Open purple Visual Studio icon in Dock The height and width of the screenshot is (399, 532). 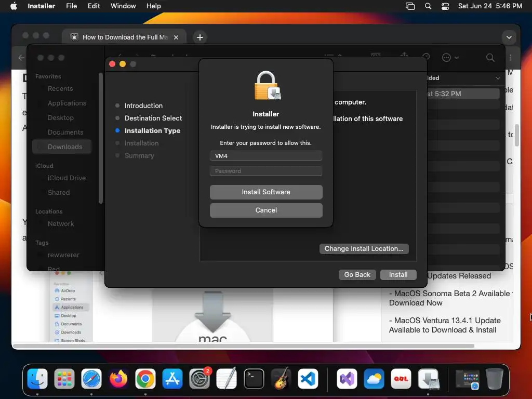coord(347,378)
